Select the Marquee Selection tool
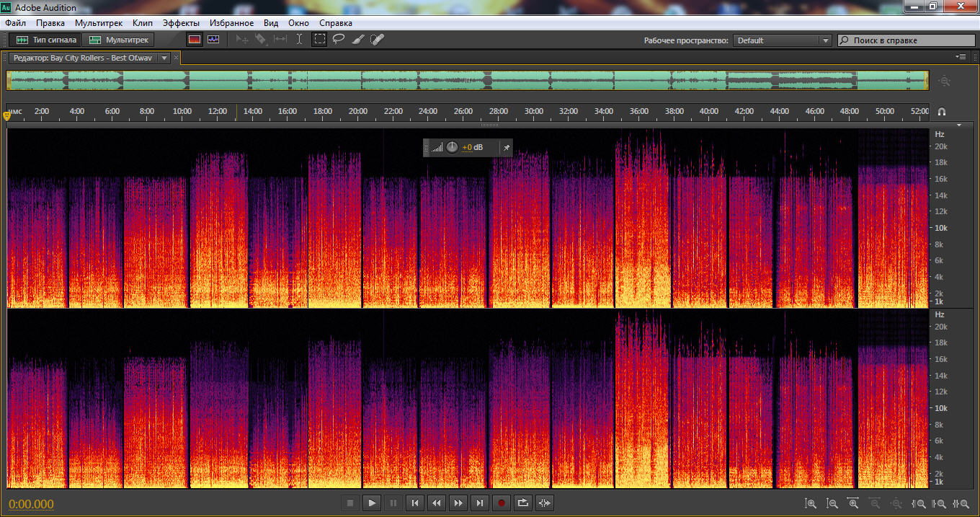The image size is (980, 517). click(x=319, y=40)
